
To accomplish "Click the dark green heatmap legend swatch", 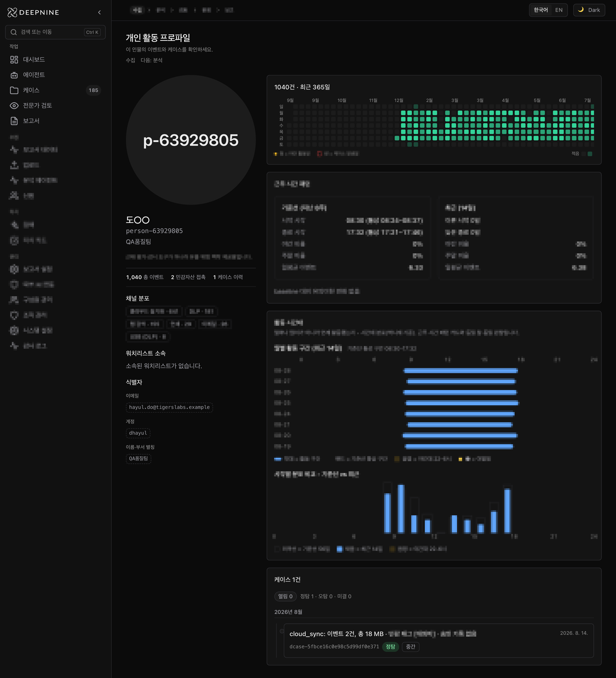I will tap(590, 154).
